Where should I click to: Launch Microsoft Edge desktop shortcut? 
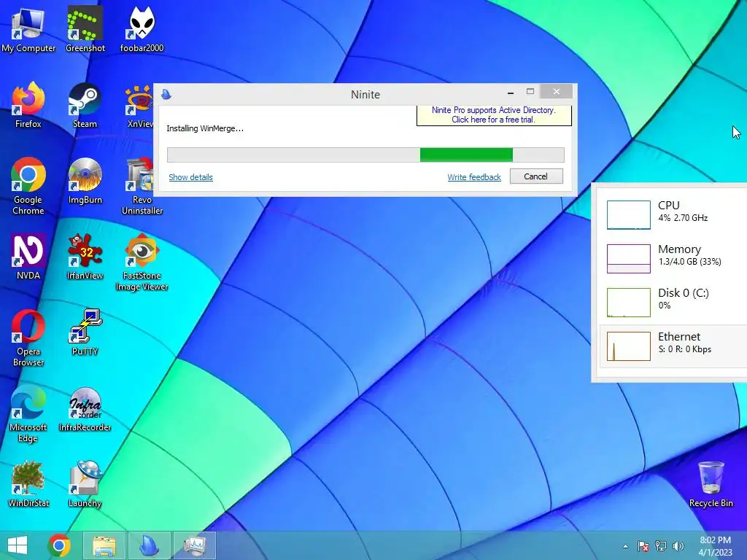[x=28, y=413]
